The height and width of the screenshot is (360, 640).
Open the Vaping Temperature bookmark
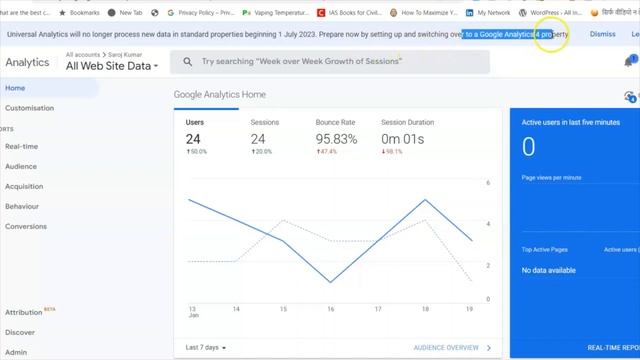276,13
